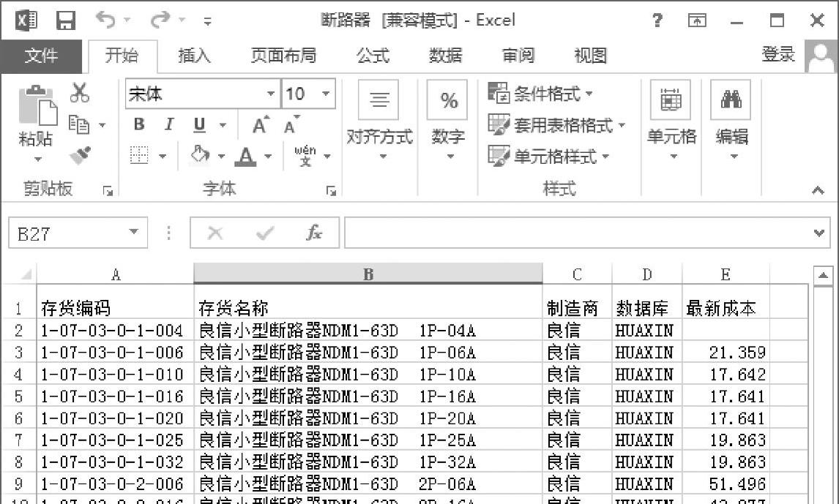Click the Font Color A swatch

pos(245,156)
